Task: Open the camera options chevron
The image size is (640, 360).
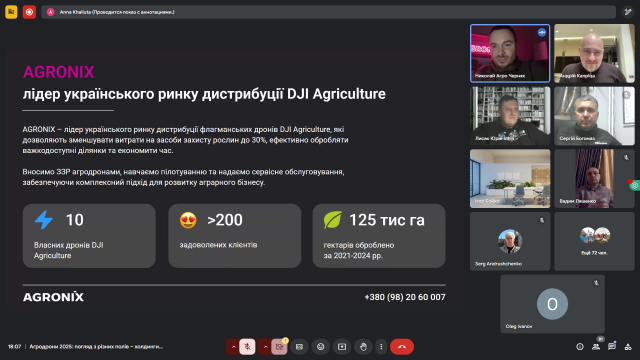Action: tap(265, 347)
